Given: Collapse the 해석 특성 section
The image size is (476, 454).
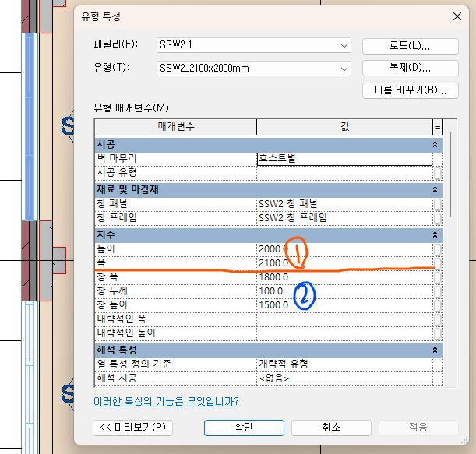Looking at the screenshot, I should (x=435, y=350).
